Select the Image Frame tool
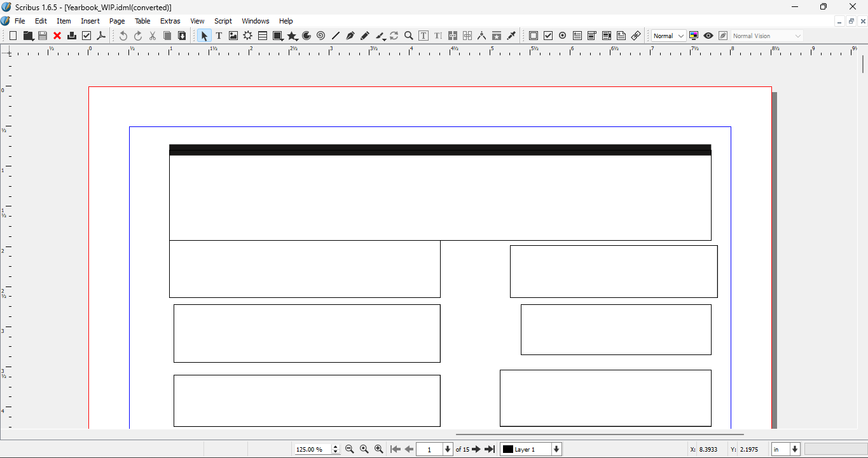 click(x=233, y=36)
